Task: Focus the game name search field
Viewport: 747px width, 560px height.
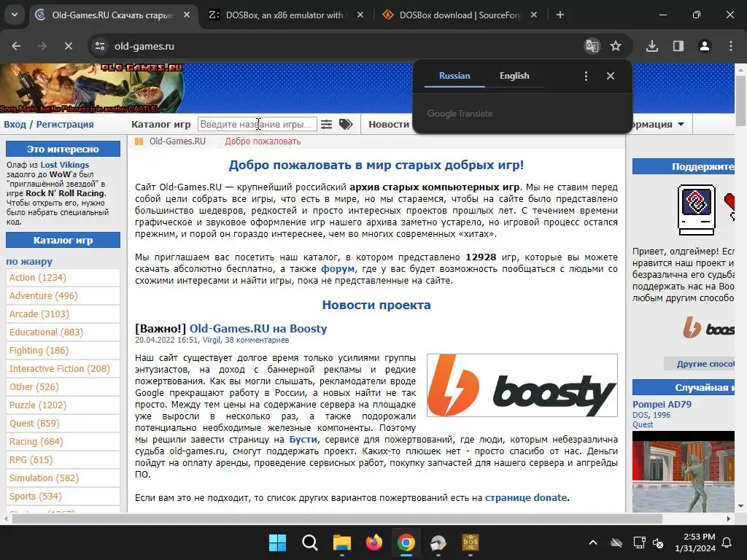Action: coord(258,124)
